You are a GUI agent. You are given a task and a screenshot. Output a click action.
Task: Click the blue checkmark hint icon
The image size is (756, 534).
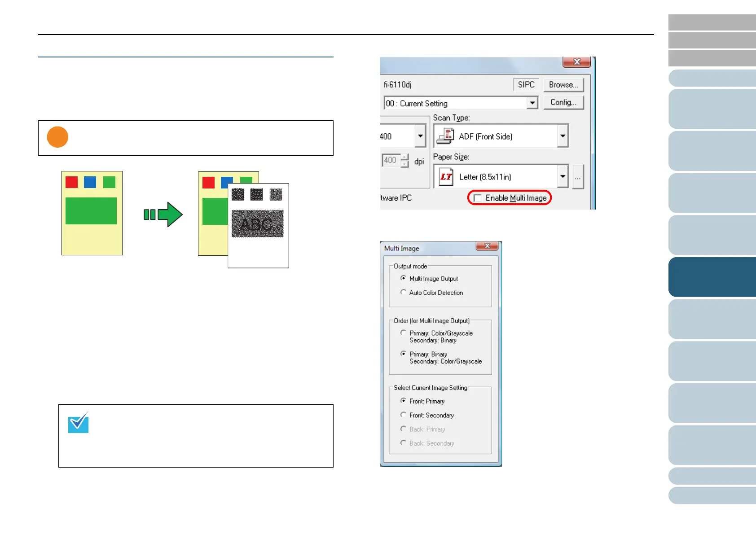[x=78, y=422]
